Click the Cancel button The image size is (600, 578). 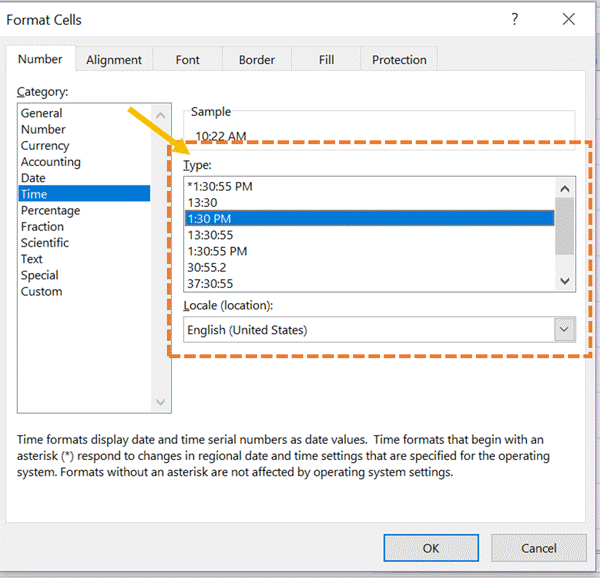pyautogui.click(x=538, y=548)
